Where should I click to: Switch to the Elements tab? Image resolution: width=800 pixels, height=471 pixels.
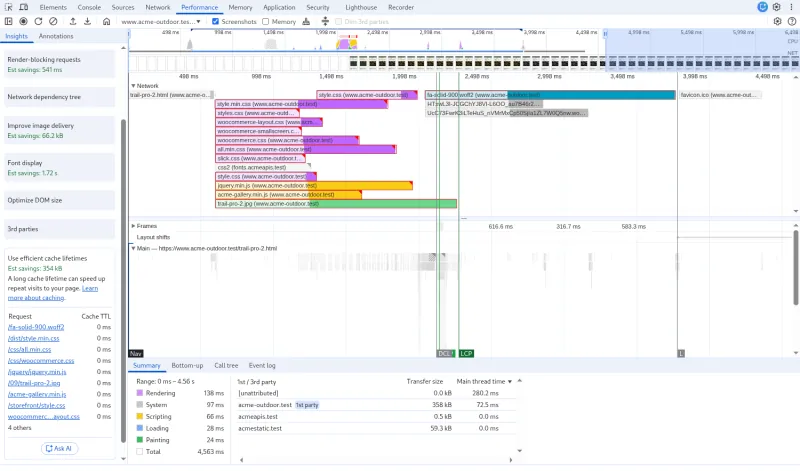(x=53, y=7)
